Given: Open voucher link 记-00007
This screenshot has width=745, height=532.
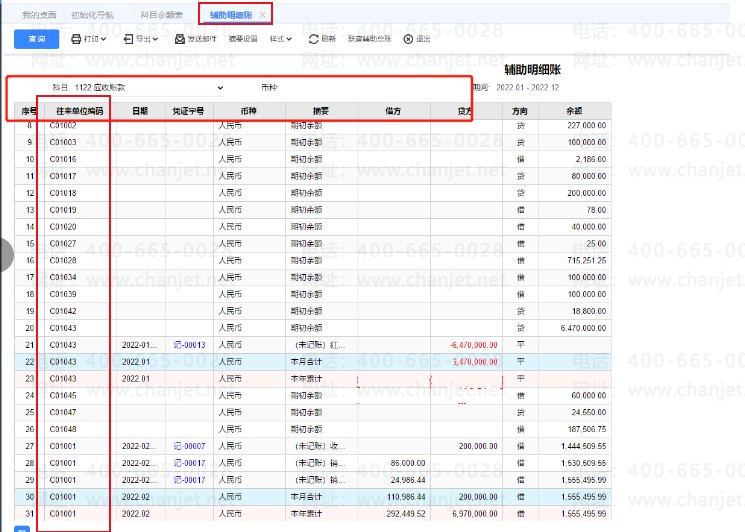Looking at the screenshot, I should 190,446.
